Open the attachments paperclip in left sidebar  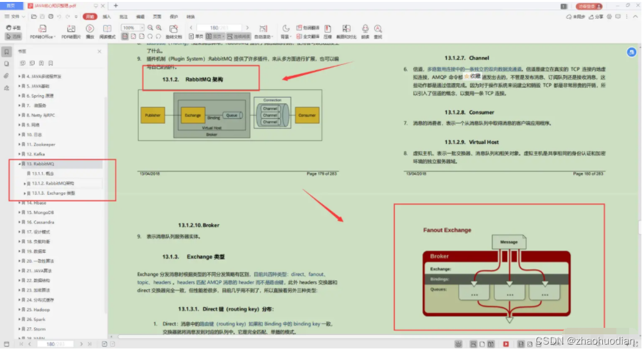pos(6,76)
